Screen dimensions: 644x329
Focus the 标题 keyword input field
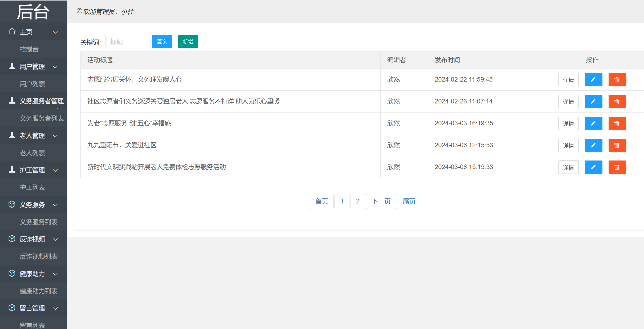[128, 42]
